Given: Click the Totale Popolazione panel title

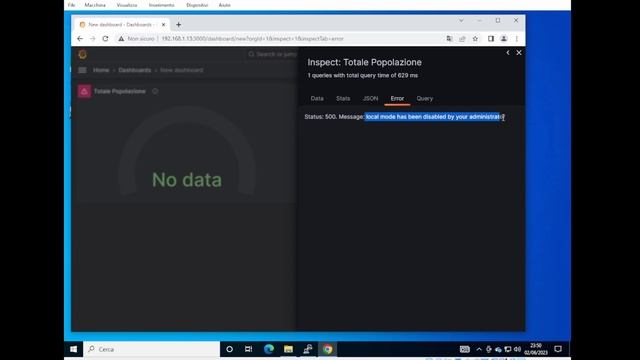Looking at the screenshot, I should click(120, 91).
